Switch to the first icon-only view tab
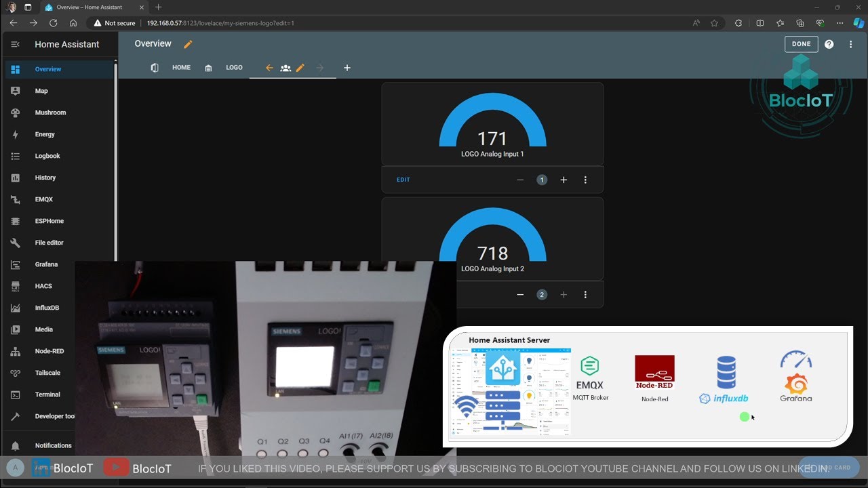Image resolution: width=868 pixels, height=488 pixels. (x=155, y=68)
